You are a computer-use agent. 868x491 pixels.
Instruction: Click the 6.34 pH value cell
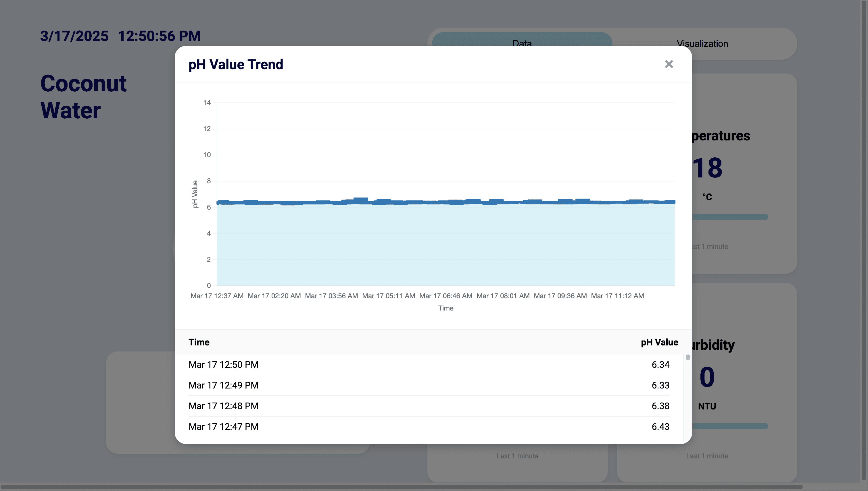point(660,365)
